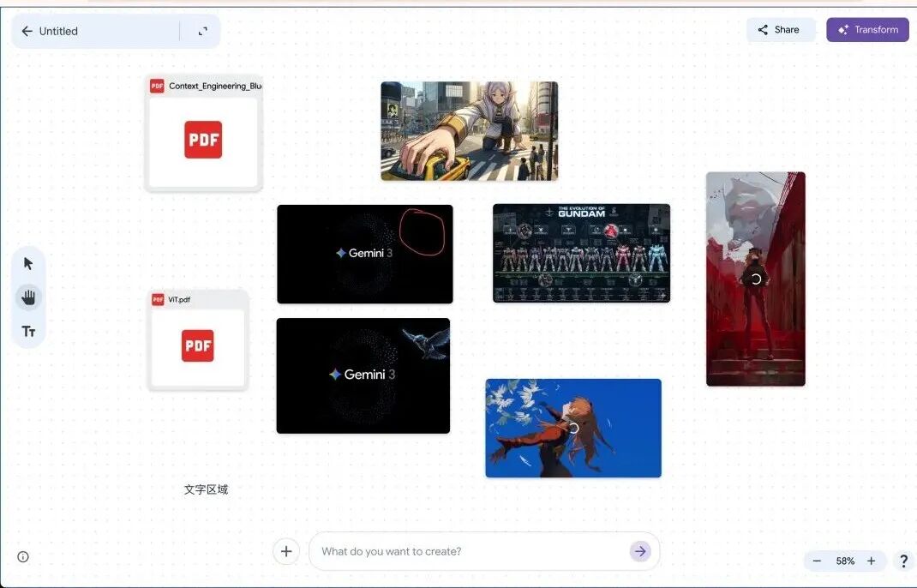The image size is (917, 588).
Task: Open the help question mark icon
Action: click(x=902, y=561)
